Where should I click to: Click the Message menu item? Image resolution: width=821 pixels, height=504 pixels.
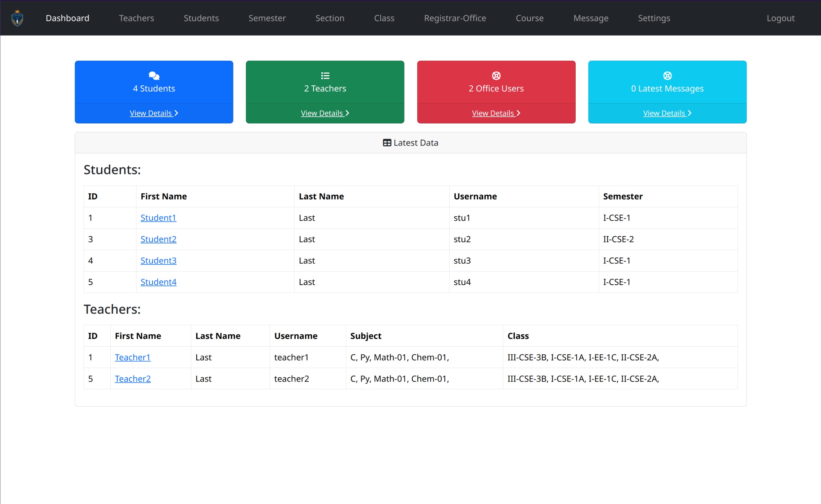[591, 18]
